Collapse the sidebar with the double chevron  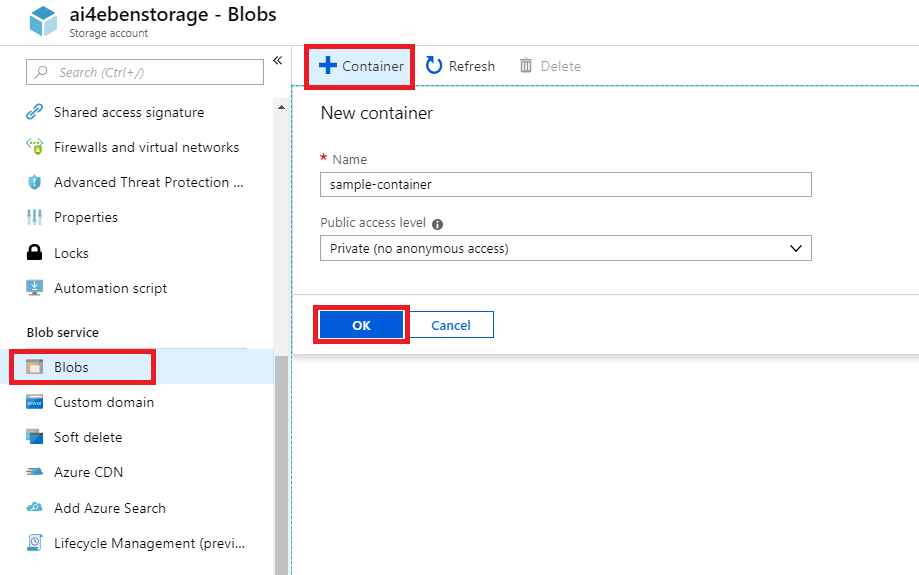pyautogui.click(x=278, y=60)
